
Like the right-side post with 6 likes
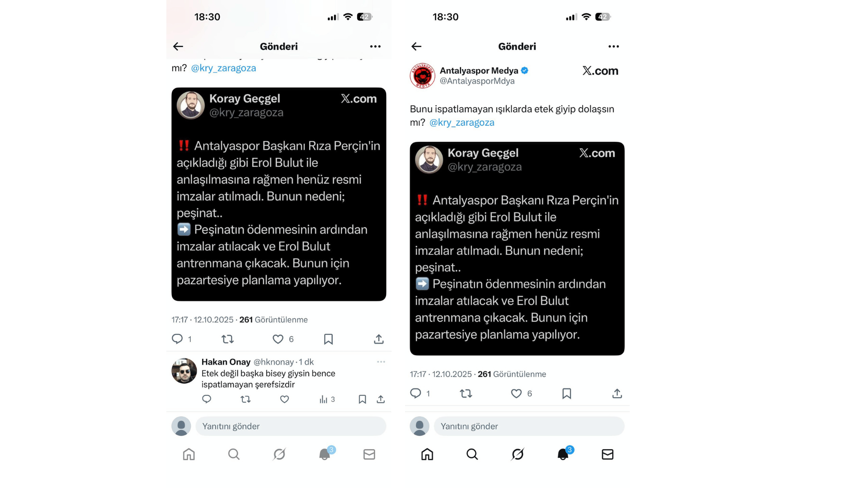(516, 394)
